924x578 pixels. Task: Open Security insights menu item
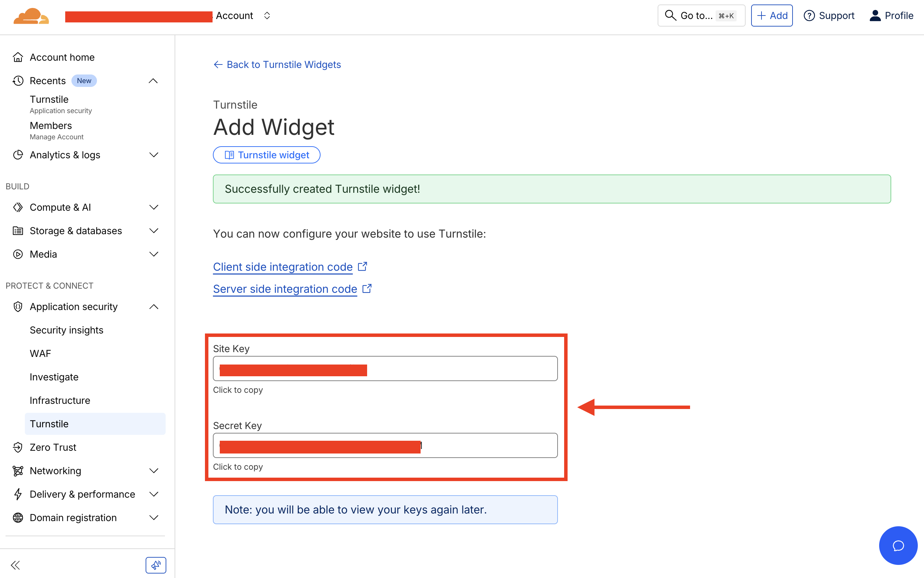coord(67,330)
